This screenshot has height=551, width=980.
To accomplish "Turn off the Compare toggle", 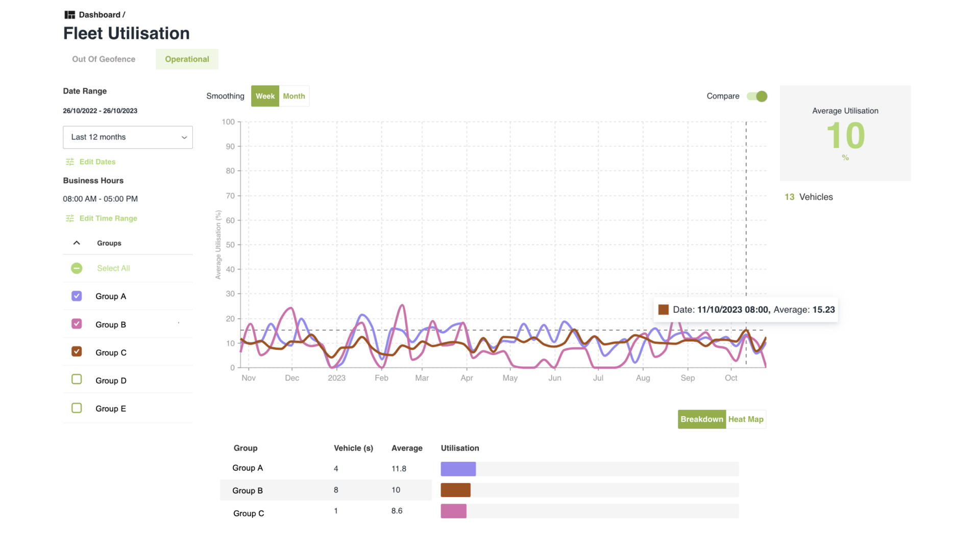I will tap(756, 96).
